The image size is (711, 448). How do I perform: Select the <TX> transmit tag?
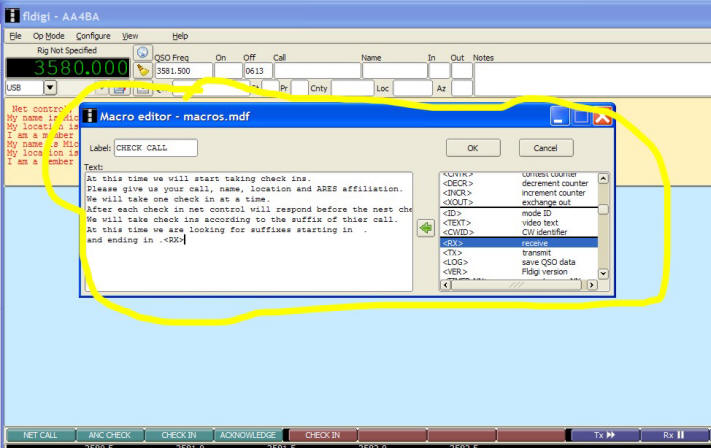[x=518, y=252]
